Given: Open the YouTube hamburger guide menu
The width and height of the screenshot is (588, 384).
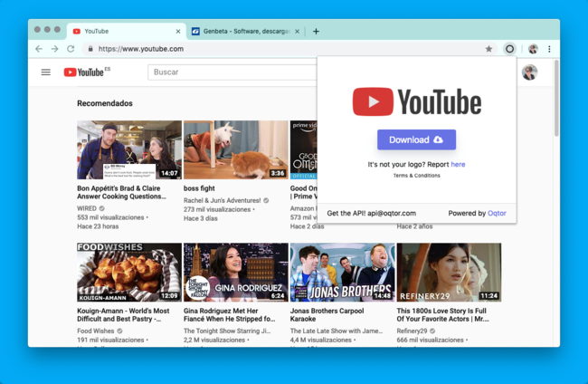Looking at the screenshot, I should [x=46, y=72].
